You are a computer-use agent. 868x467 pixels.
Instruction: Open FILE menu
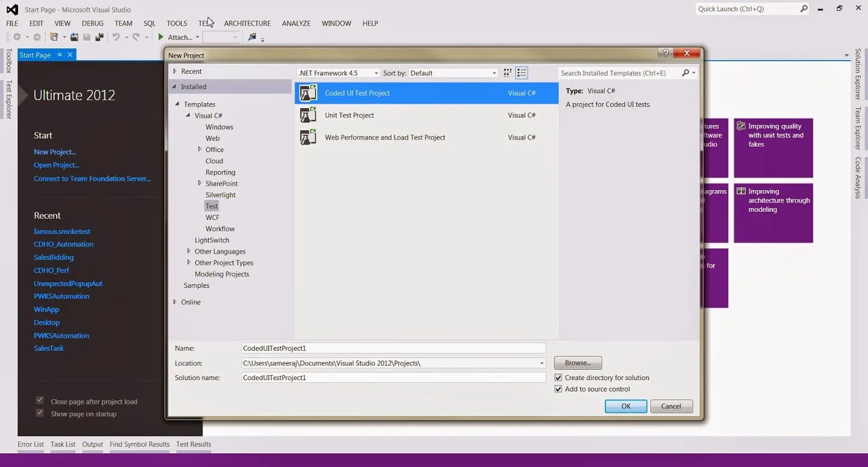pyautogui.click(x=12, y=23)
